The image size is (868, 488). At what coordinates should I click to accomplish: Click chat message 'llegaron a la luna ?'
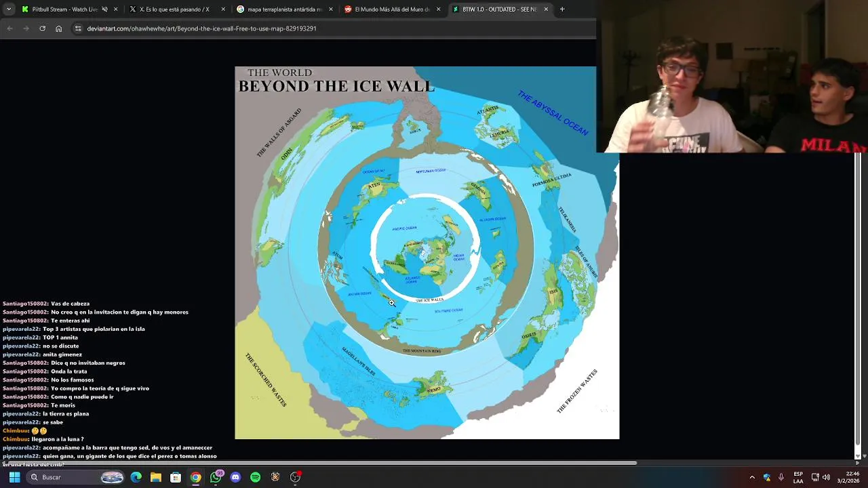pyautogui.click(x=58, y=439)
